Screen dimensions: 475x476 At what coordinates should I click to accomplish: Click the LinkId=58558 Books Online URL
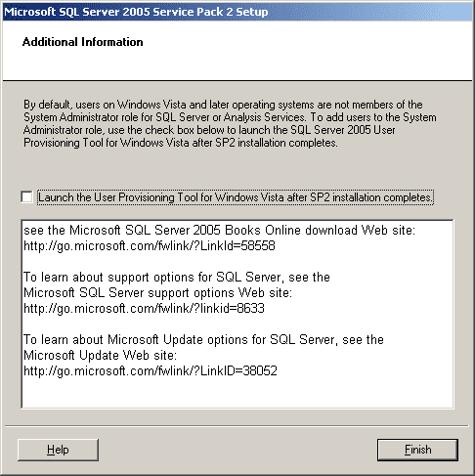point(150,245)
